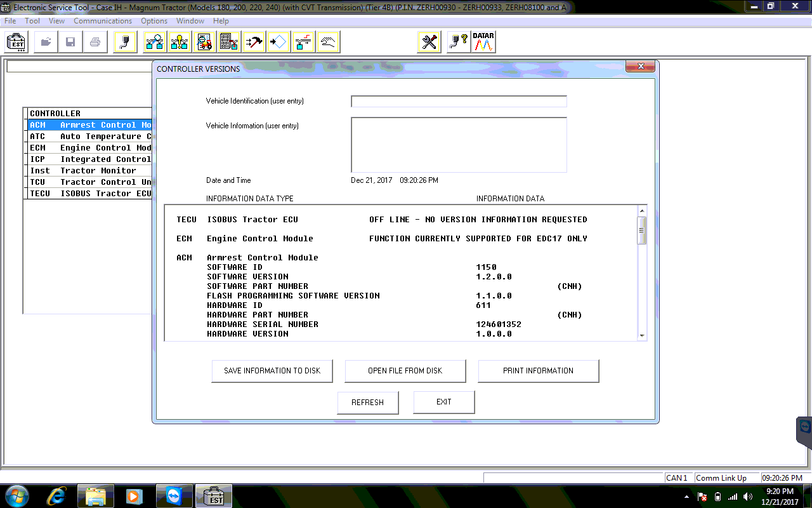
Task: Click OPEN FILE FROM DISK button
Action: tap(405, 371)
